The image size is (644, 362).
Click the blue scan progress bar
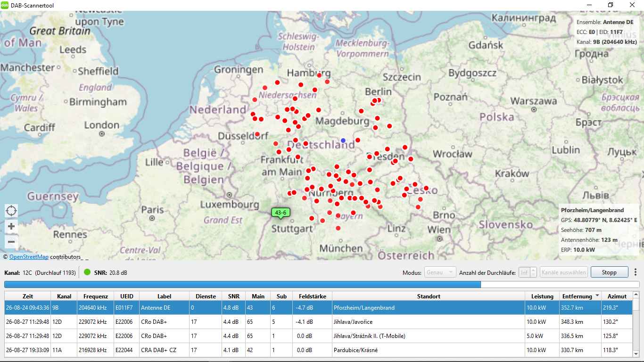pos(322,284)
